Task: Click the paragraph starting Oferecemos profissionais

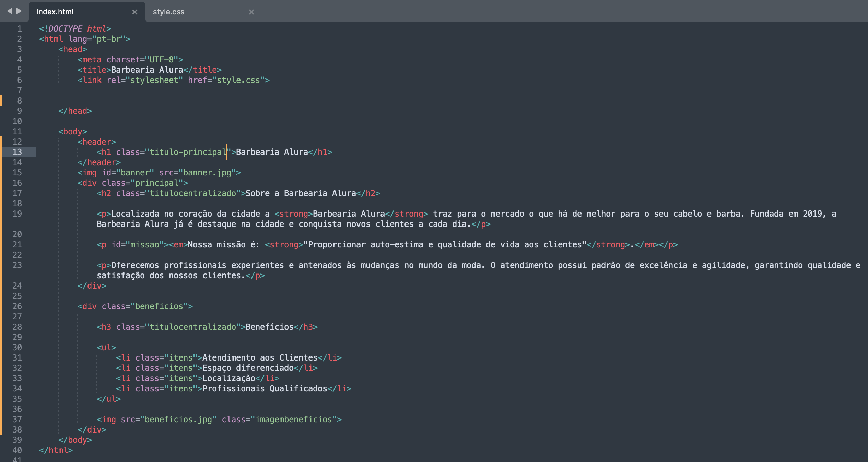Action: [x=479, y=270]
